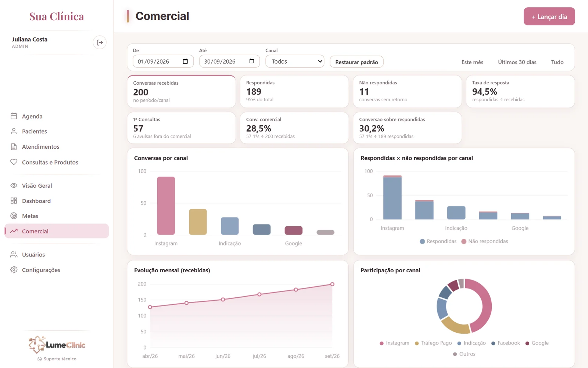The width and height of the screenshot is (588, 368).
Task: Toggle Tráfego Pago slice in donut legend
Action: [433, 343]
